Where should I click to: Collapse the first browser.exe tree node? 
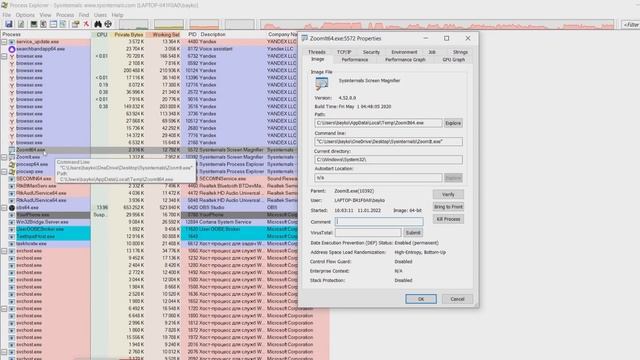pos(4,56)
